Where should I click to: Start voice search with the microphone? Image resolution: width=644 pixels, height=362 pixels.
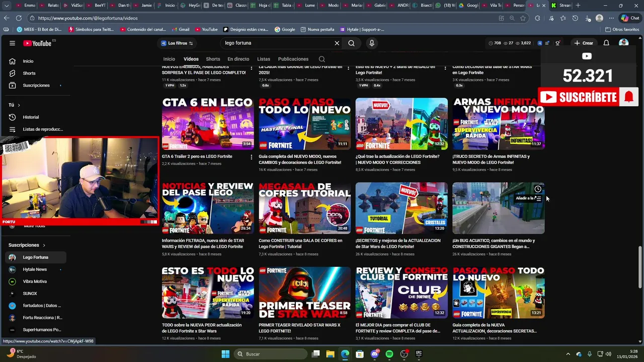tap(372, 43)
